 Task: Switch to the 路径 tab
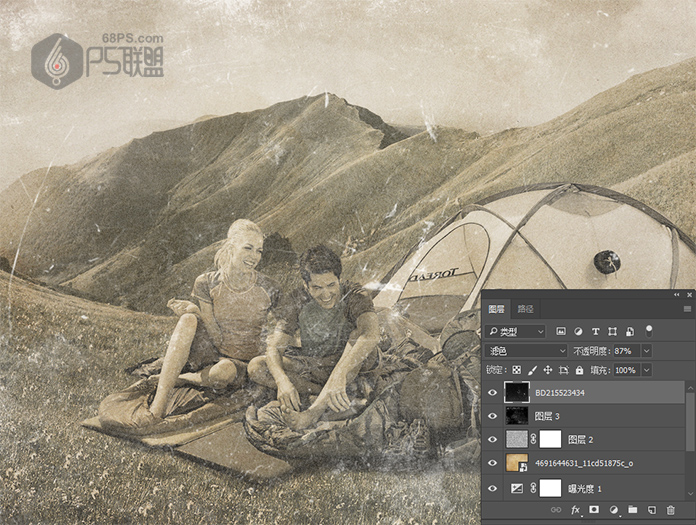click(x=526, y=309)
